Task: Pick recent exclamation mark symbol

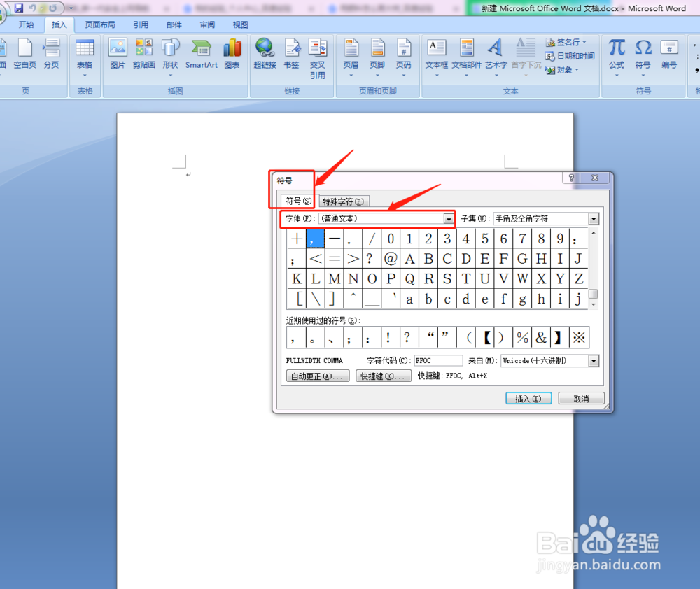Action: (391, 338)
